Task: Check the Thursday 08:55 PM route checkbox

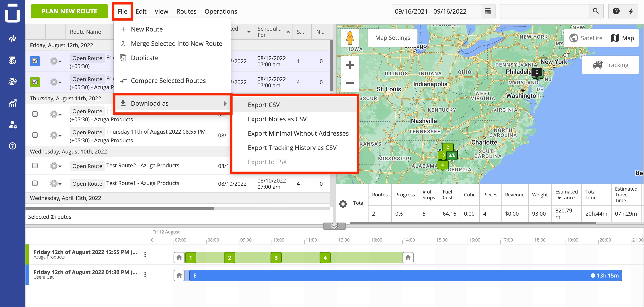Action: coord(35,135)
